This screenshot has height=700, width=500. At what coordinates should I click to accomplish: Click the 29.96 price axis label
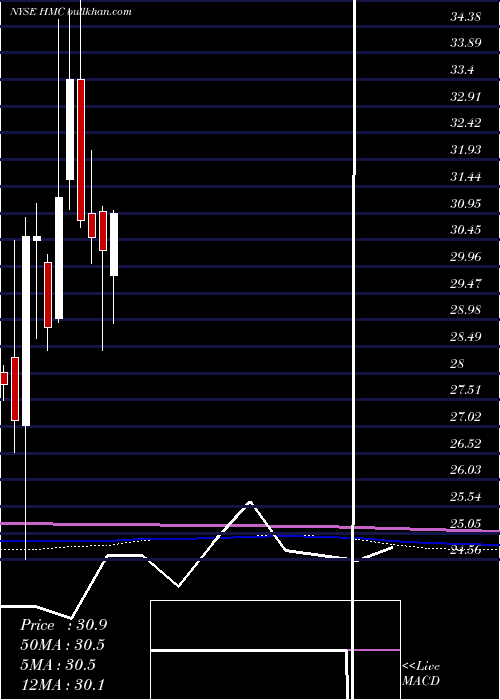(466, 257)
